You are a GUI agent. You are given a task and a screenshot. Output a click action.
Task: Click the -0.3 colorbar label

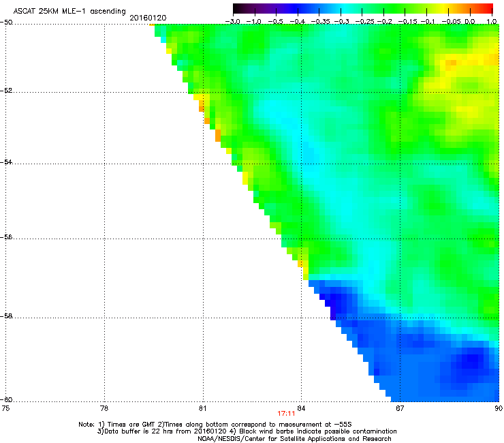pos(342,22)
